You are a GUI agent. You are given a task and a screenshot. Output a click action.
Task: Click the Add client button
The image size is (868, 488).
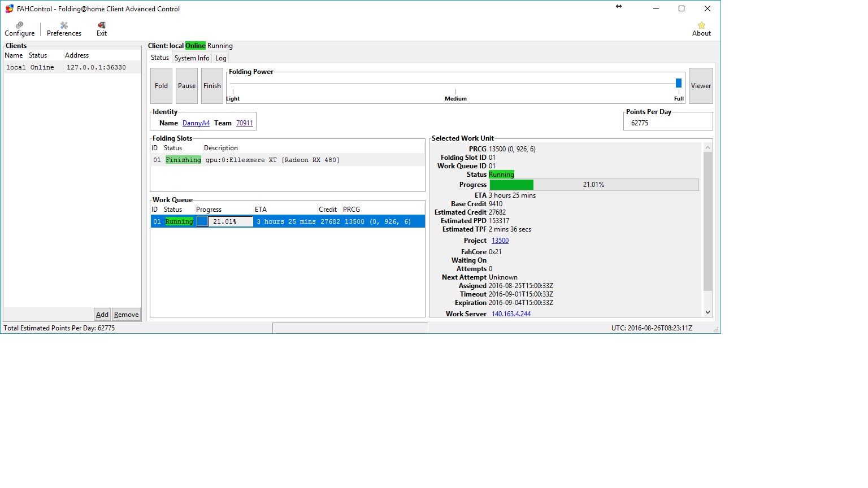point(102,315)
